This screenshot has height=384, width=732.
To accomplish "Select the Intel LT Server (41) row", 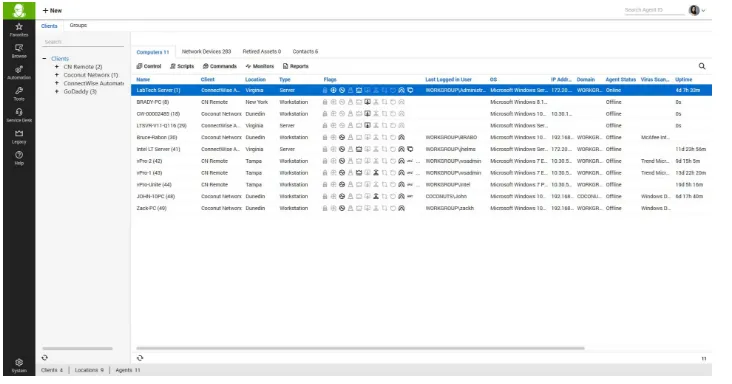I will pos(421,149).
